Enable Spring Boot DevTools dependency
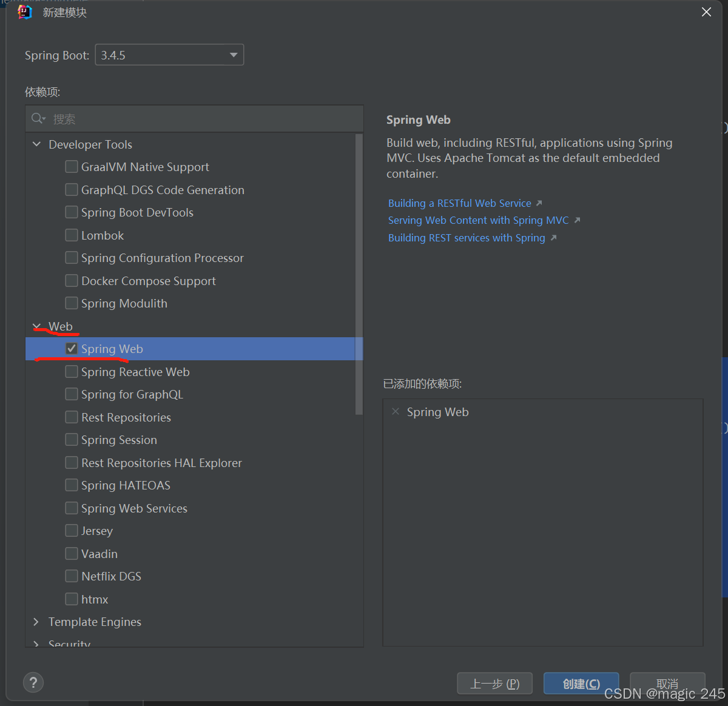 click(72, 212)
